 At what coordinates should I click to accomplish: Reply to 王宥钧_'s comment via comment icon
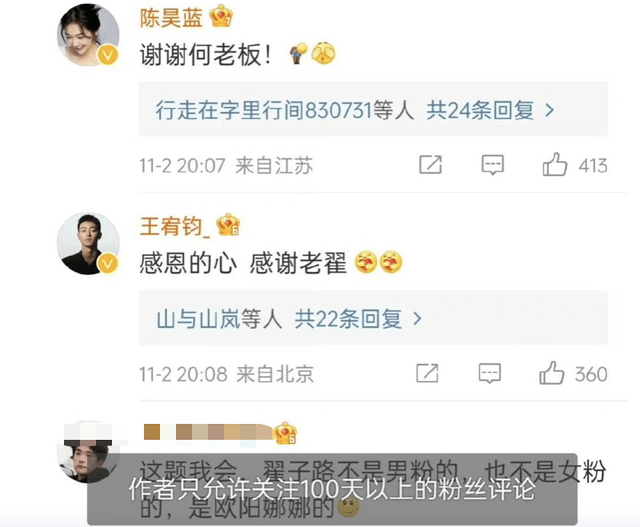coord(489,373)
